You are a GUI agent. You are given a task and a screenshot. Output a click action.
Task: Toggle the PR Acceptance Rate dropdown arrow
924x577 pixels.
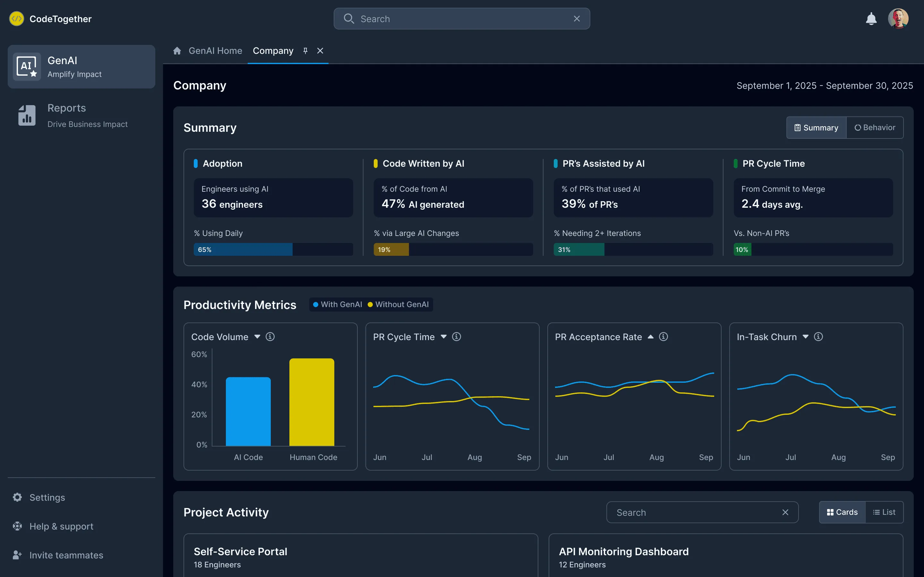tap(651, 337)
